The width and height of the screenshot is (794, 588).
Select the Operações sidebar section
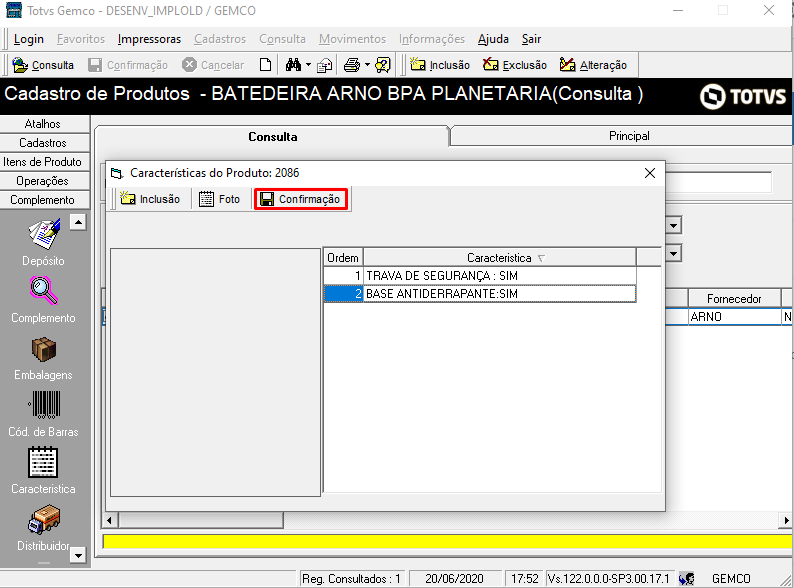(45, 181)
